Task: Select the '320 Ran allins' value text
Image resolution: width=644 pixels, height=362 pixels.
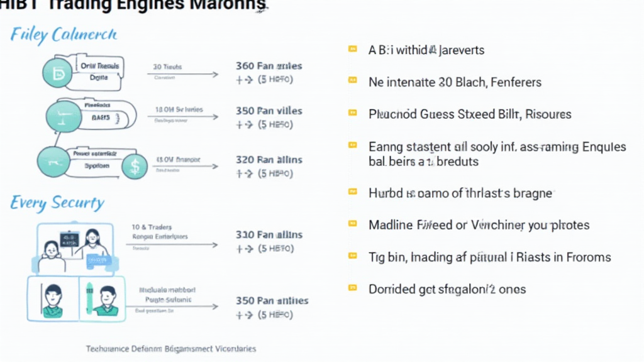Action: click(269, 160)
